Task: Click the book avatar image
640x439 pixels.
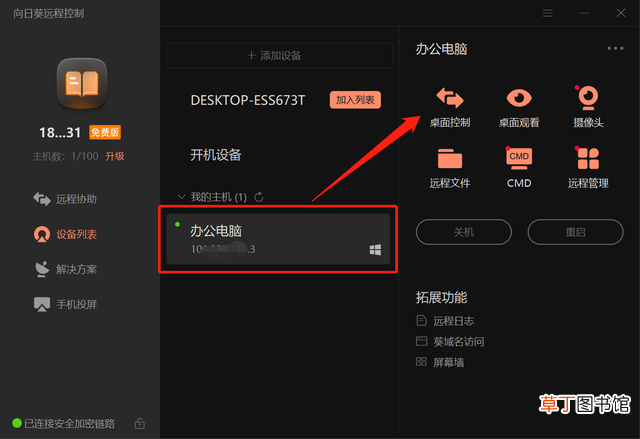Action: pyautogui.click(x=82, y=84)
